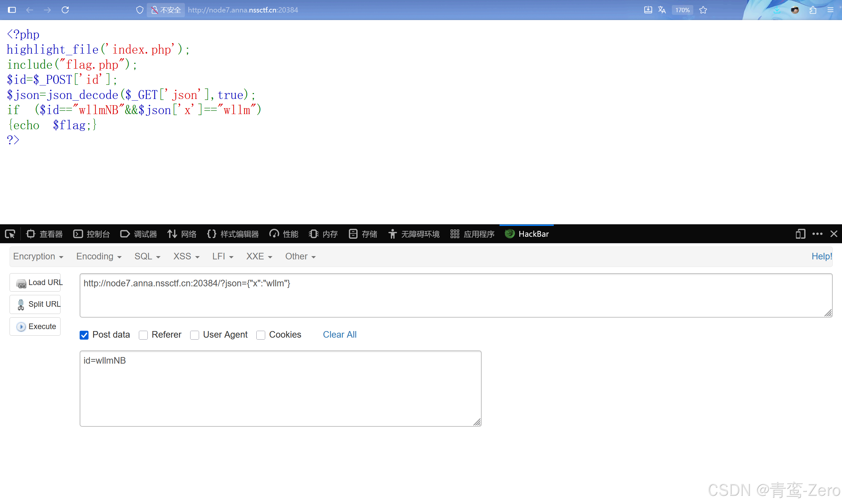Bookmark this page with star icon
Screen dimensions: 842x504
coord(703,10)
